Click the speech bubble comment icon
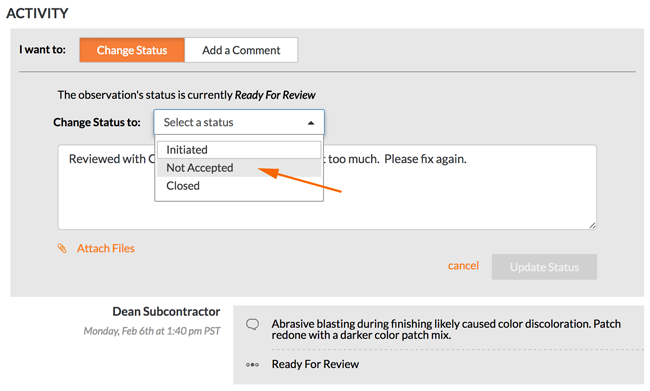 tap(252, 324)
